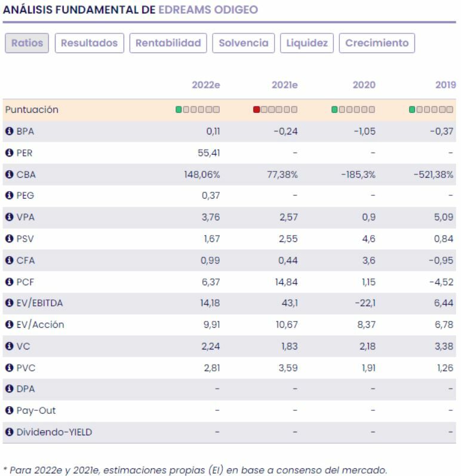
Task: Open the Rentabilidad tab
Action: click(x=168, y=43)
